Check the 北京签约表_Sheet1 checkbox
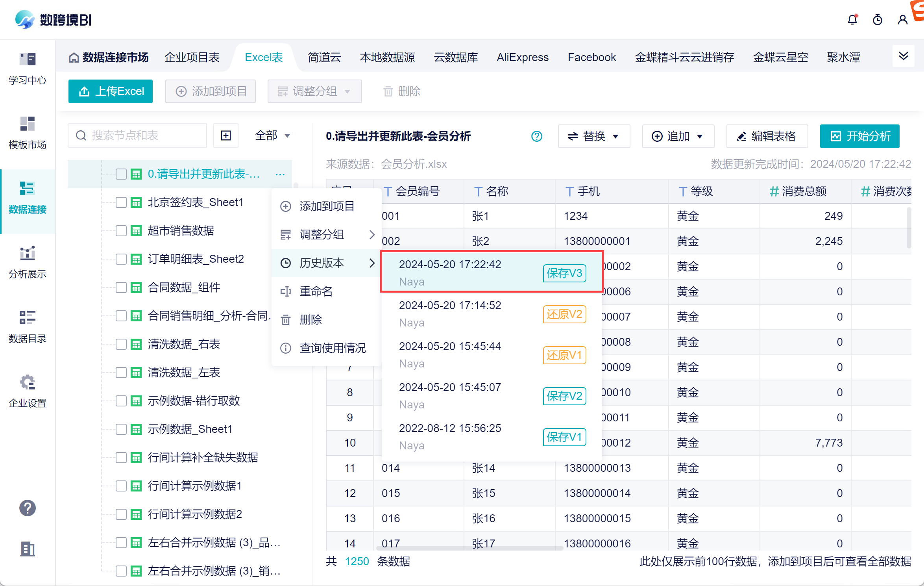Viewport: 924px width, 586px height. click(121, 202)
